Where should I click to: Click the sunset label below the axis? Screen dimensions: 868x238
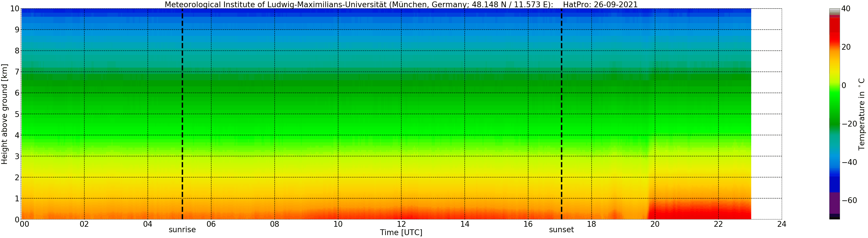pyautogui.click(x=561, y=230)
